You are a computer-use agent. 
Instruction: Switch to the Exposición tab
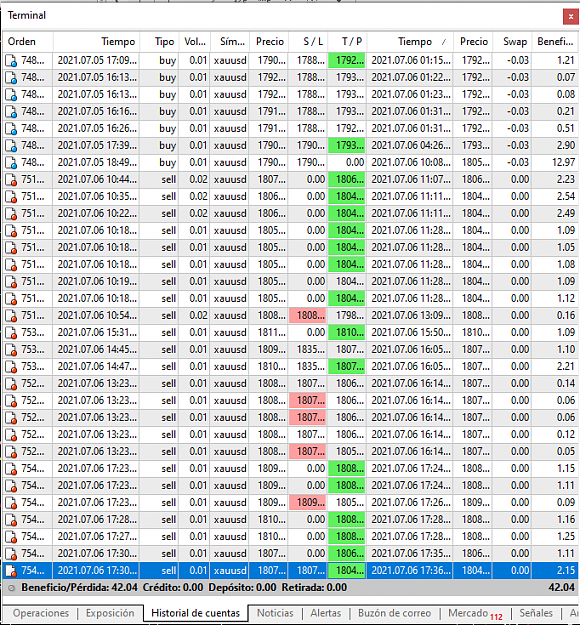click(x=110, y=613)
